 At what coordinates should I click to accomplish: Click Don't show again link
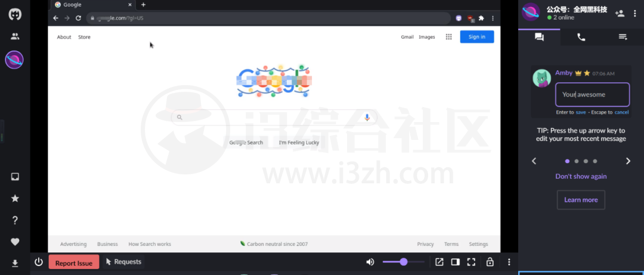(581, 176)
